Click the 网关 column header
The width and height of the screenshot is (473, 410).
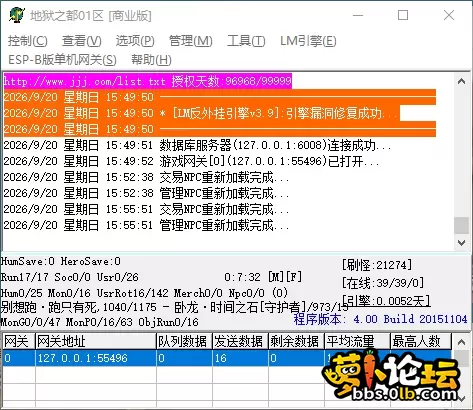tap(19, 341)
